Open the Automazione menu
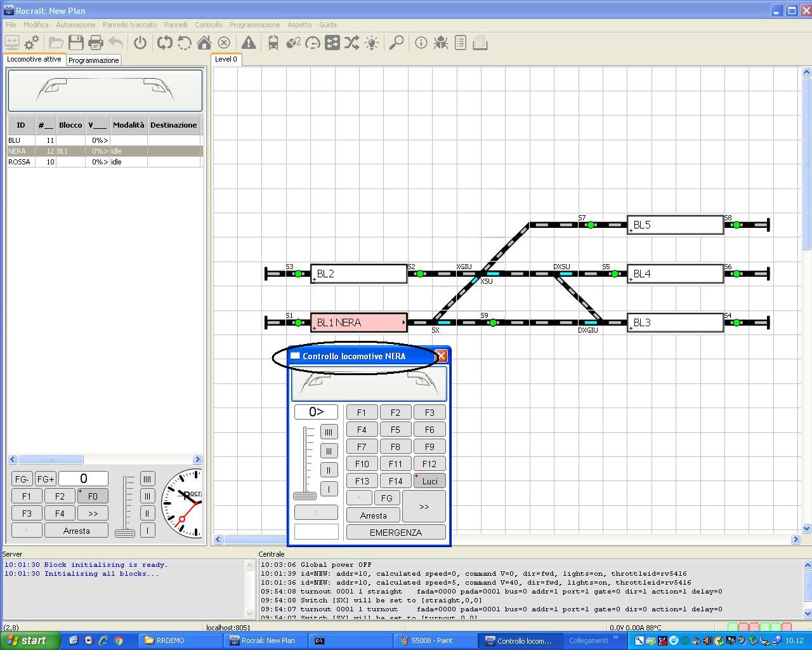 75,25
